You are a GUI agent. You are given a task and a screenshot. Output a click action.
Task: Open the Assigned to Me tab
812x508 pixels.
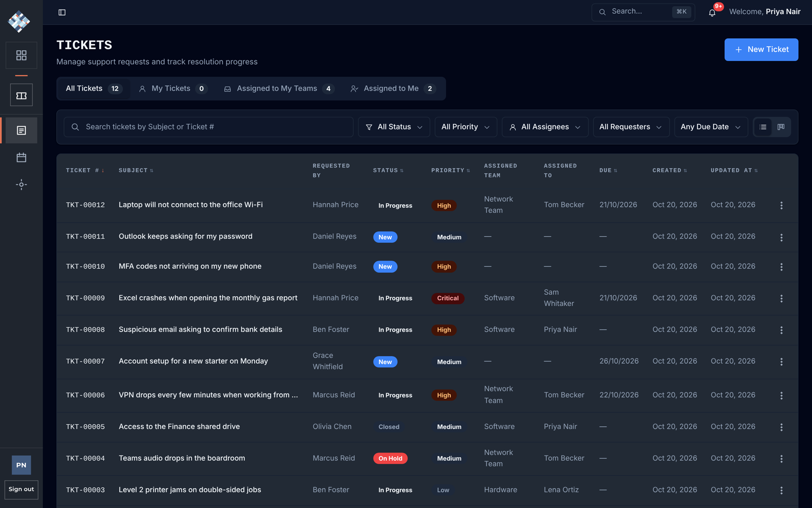(x=393, y=88)
